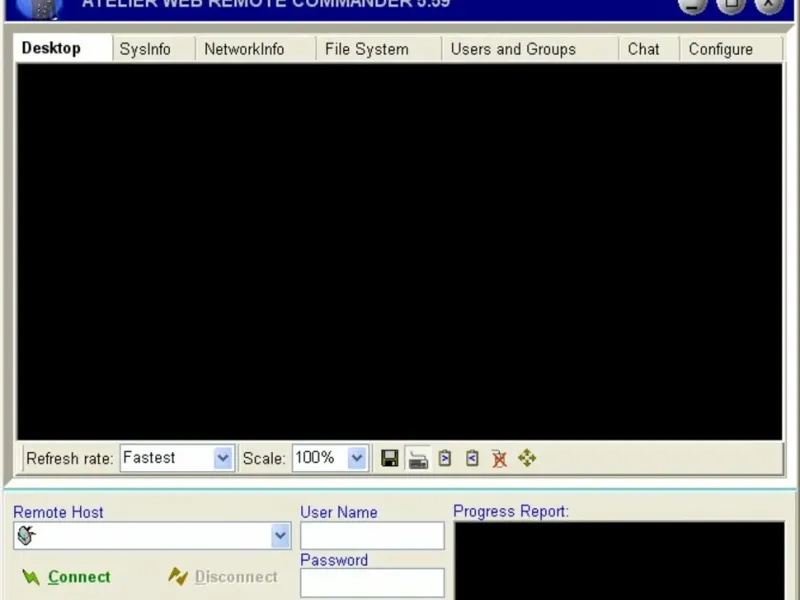
Task: Click the green four-arrow full screen icon
Action: click(527, 458)
